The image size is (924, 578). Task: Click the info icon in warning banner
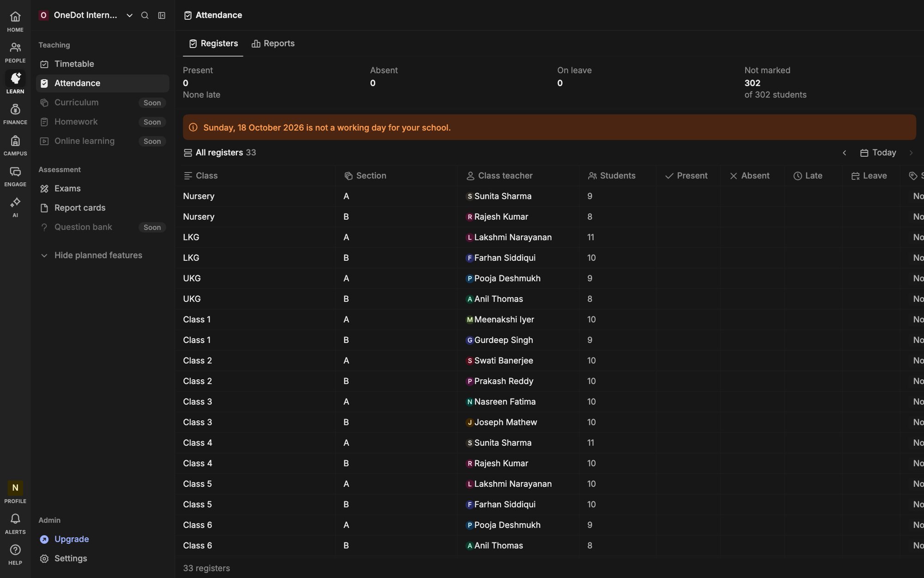[193, 127]
